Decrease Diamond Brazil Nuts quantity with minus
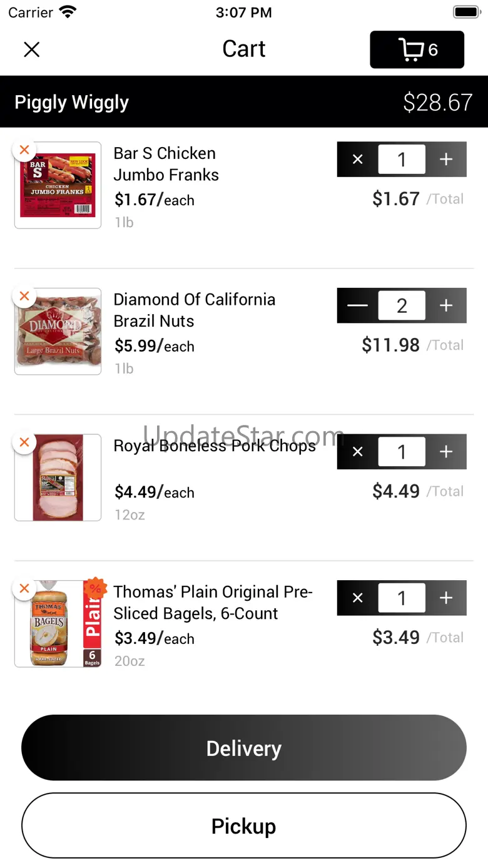Image resolution: width=488 pixels, height=868 pixels. tap(357, 305)
